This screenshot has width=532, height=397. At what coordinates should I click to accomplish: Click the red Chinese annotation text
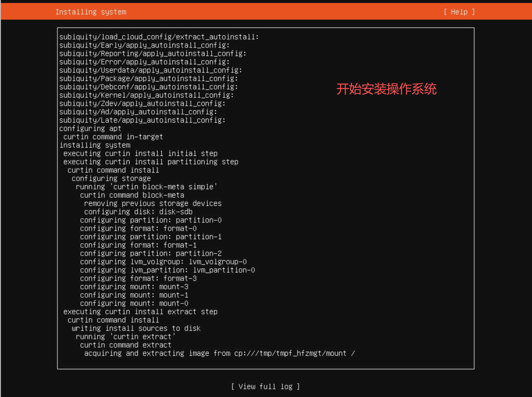[x=386, y=89]
